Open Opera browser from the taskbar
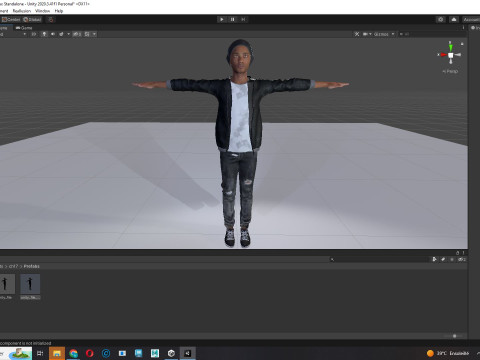The height and width of the screenshot is (360, 480). pyautogui.click(x=90, y=353)
